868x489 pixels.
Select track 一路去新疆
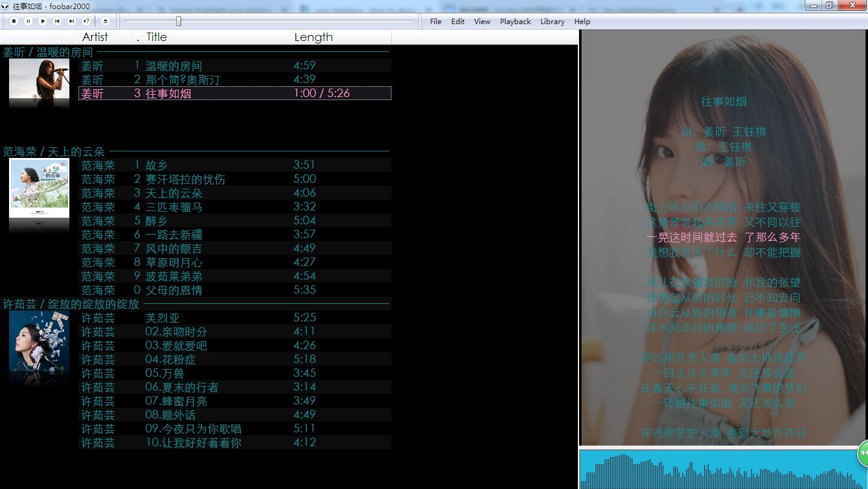[x=235, y=234]
